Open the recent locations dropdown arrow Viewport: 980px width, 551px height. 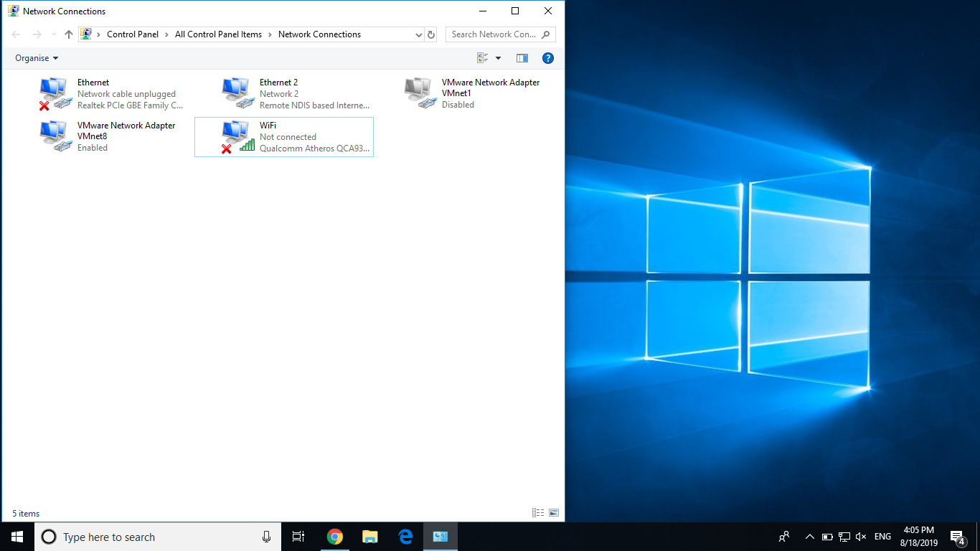tap(54, 34)
